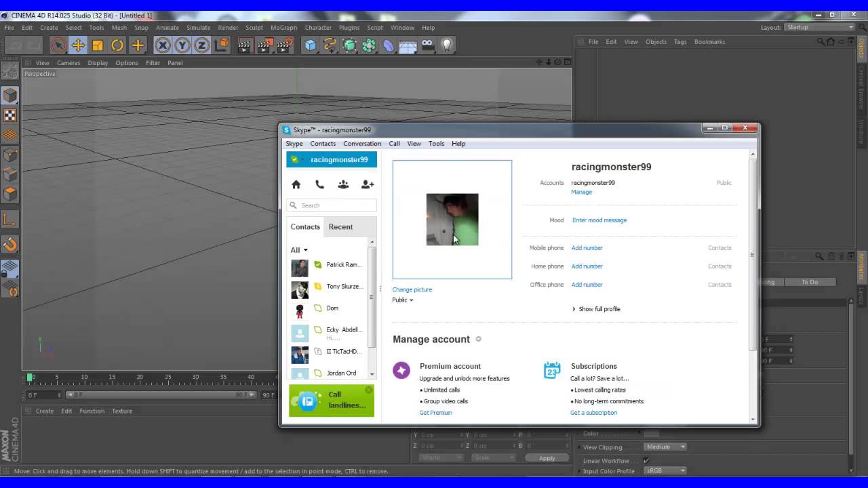Add a floor environment object

pos(408,45)
